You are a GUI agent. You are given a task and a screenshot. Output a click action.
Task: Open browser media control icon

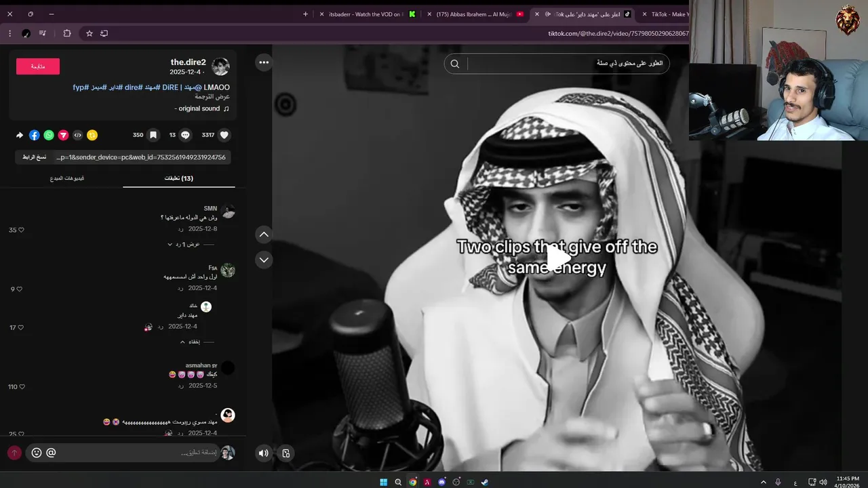click(x=43, y=33)
